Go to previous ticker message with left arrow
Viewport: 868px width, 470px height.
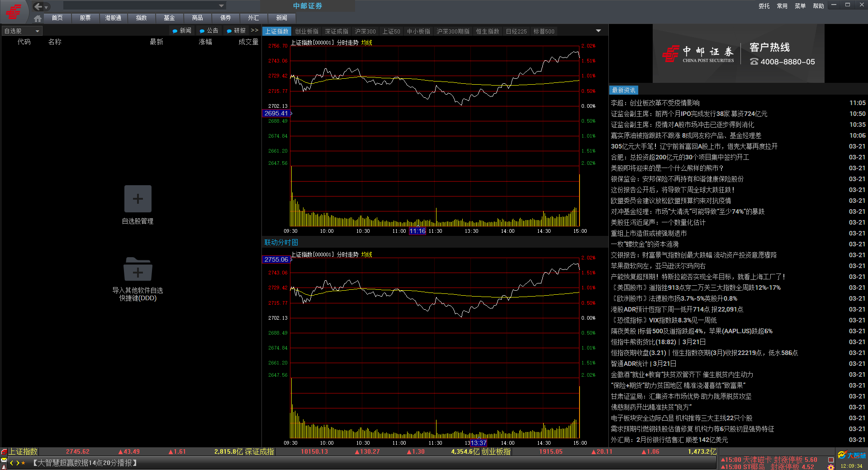[x=11, y=463]
